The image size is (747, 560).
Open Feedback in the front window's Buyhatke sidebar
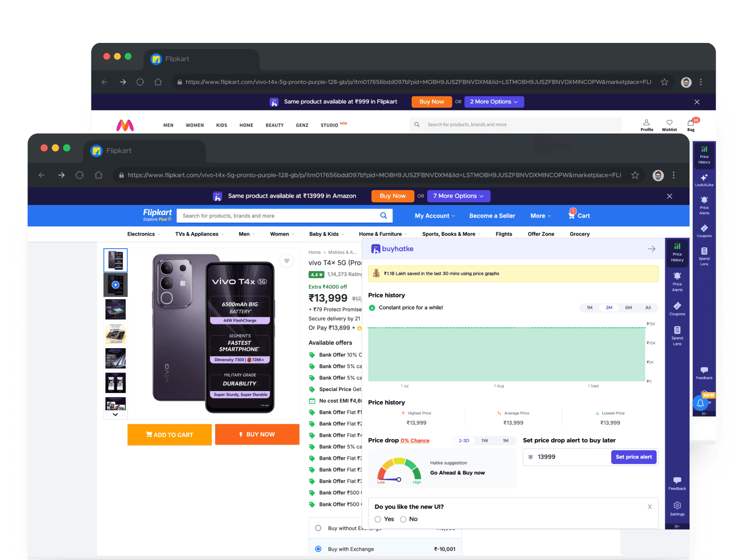click(x=677, y=483)
